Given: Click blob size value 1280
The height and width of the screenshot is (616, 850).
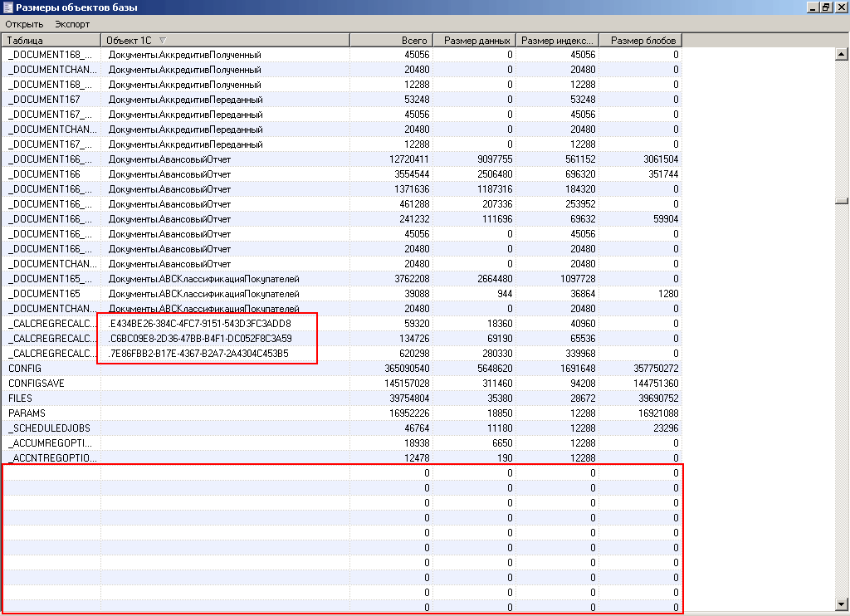Looking at the screenshot, I should [668, 293].
